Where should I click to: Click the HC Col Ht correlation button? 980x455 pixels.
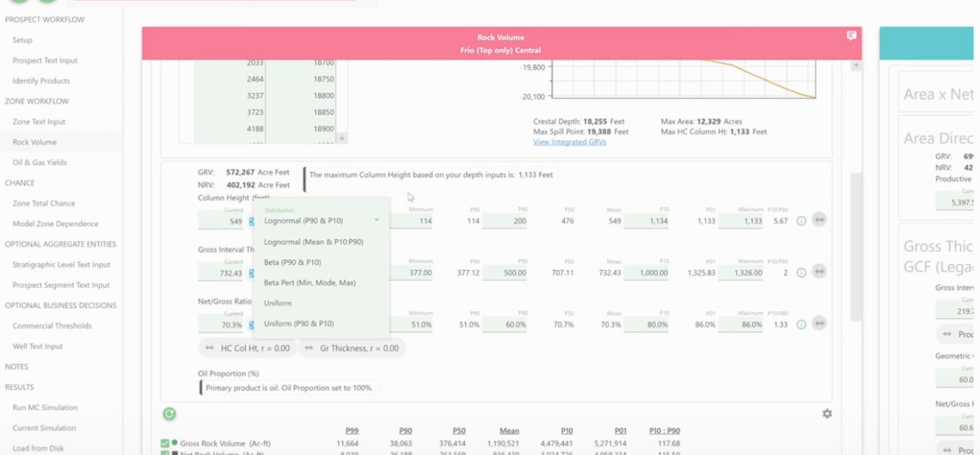pos(247,348)
